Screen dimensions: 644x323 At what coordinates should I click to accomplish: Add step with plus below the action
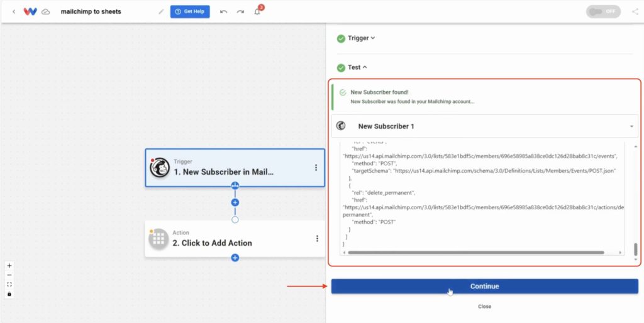235,258
